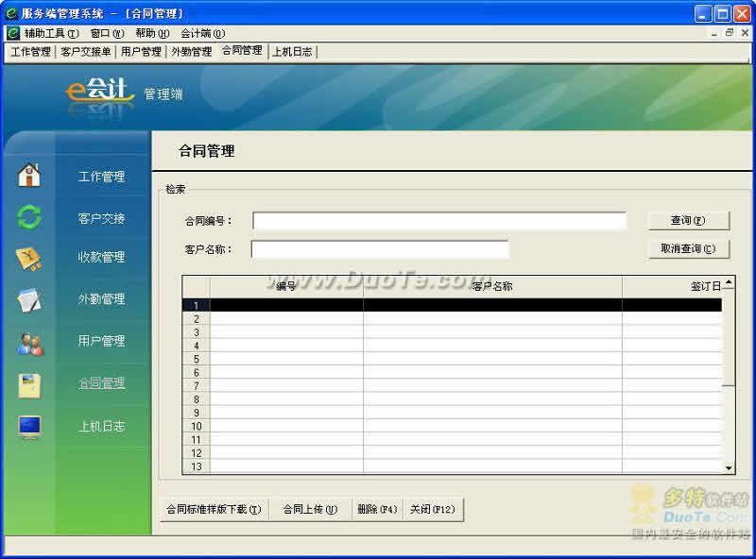The image size is (756, 559).
Task: Open the 会计端(O) menu
Action: point(203,33)
